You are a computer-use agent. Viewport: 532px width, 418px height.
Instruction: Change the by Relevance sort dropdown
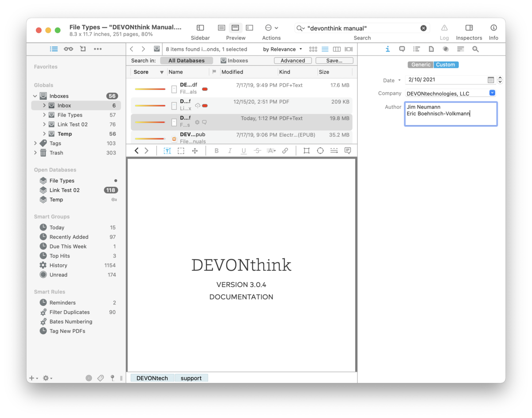coord(282,49)
